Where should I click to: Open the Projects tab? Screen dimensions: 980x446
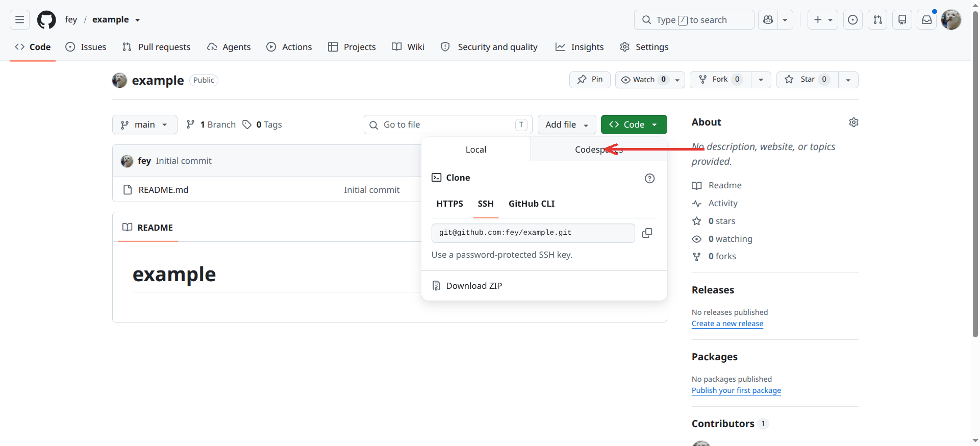(x=352, y=47)
